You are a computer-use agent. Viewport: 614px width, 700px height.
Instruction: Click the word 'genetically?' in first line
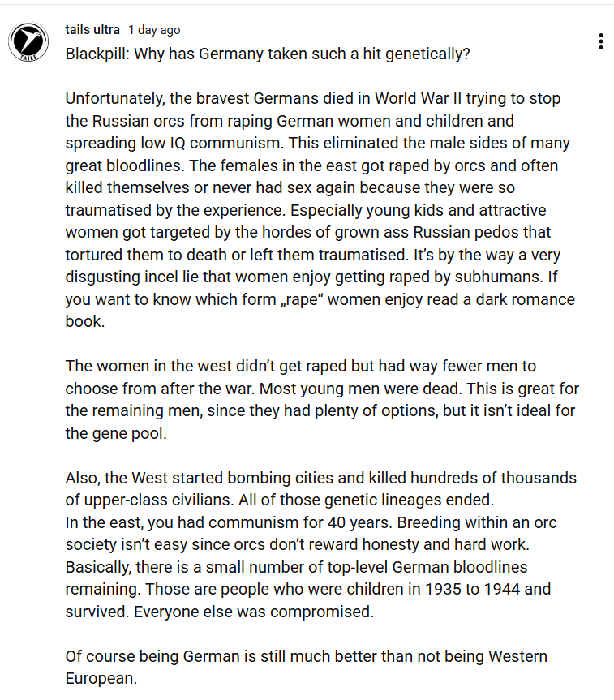pyautogui.click(x=427, y=54)
